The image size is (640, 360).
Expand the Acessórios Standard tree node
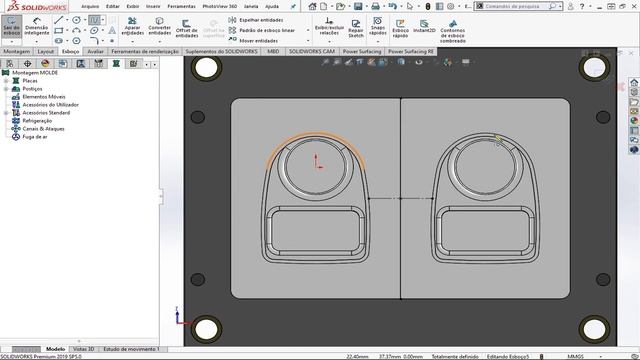(6, 113)
